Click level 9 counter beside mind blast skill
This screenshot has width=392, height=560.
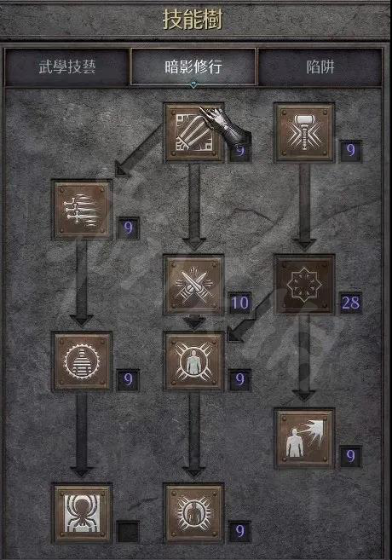click(350, 456)
